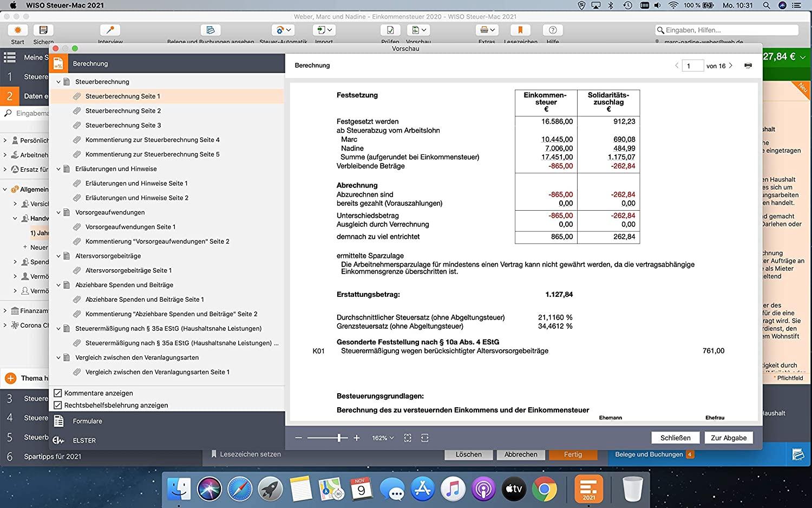
Task: Click the fit-to-page zoom icon
Action: coord(408,438)
